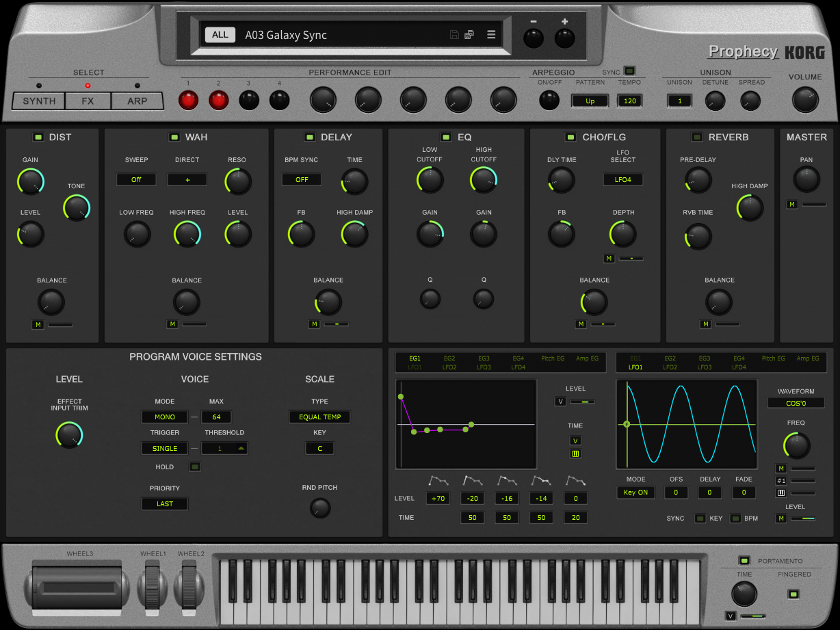
Task: Switch left panel to Amp EG tab
Action: (587, 358)
